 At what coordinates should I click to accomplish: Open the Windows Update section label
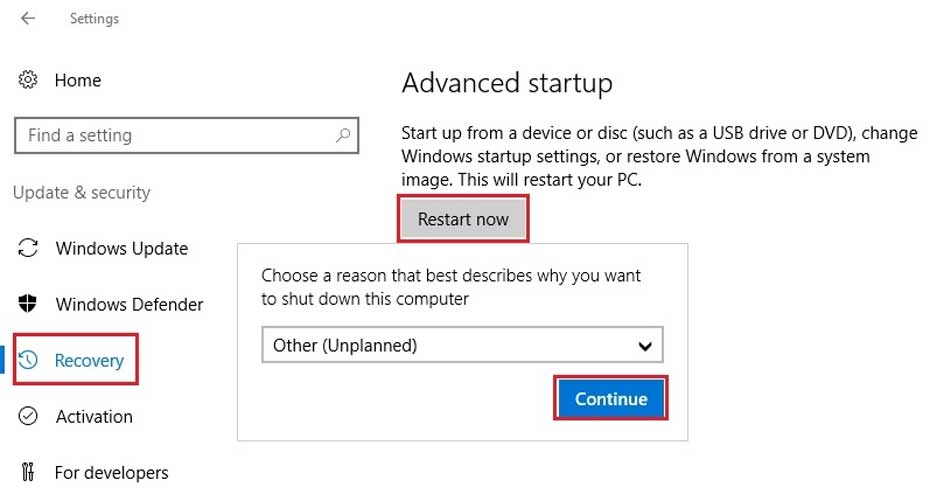pos(122,248)
